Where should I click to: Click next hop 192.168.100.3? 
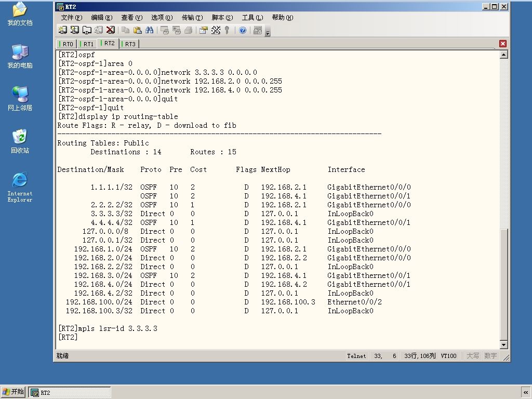point(288,302)
